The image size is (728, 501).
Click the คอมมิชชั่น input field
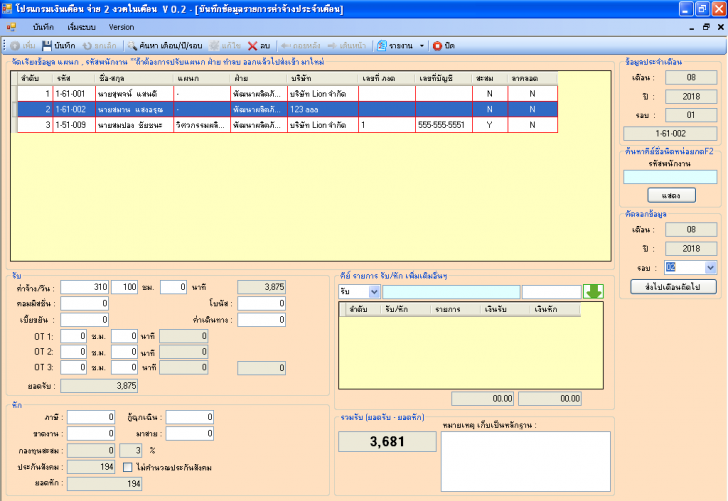[84, 304]
